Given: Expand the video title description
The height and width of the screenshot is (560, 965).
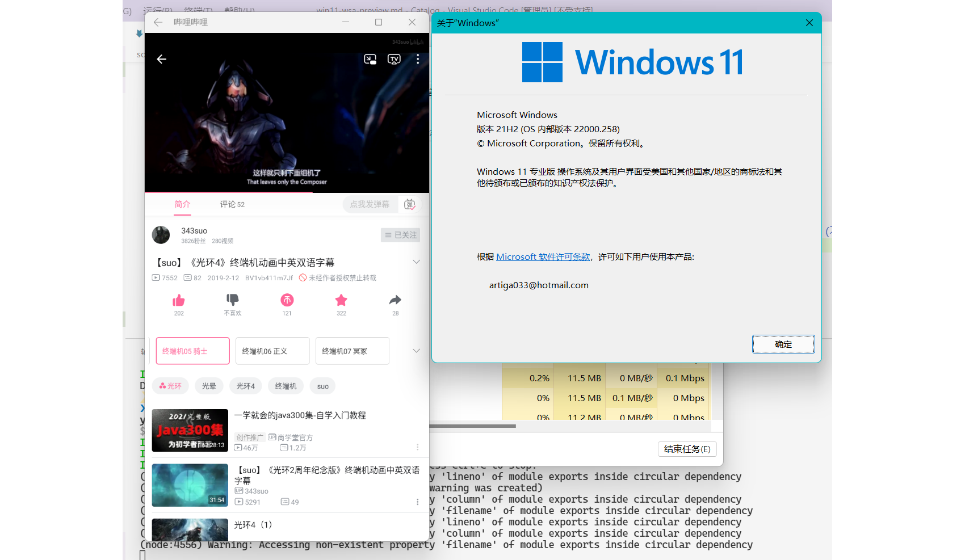Looking at the screenshot, I should click(x=416, y=262).
